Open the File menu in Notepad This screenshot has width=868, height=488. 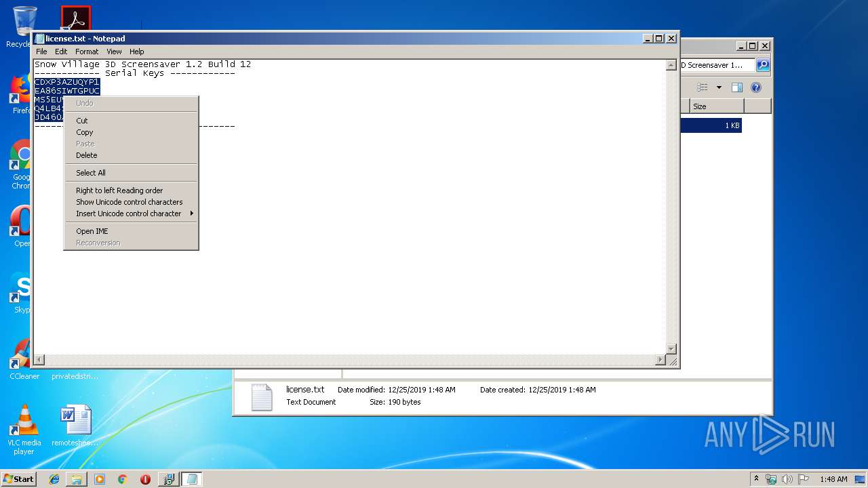[x=41, y=52]
